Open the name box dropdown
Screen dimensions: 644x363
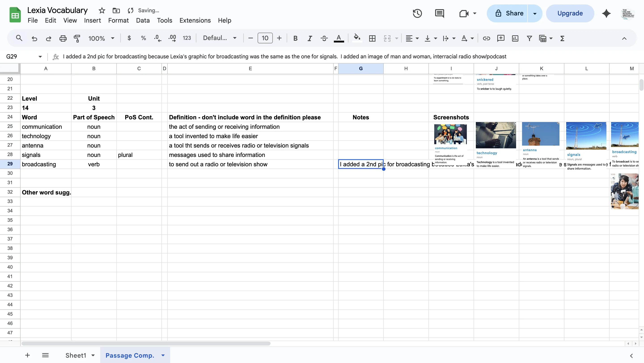(x=40, y=57)
